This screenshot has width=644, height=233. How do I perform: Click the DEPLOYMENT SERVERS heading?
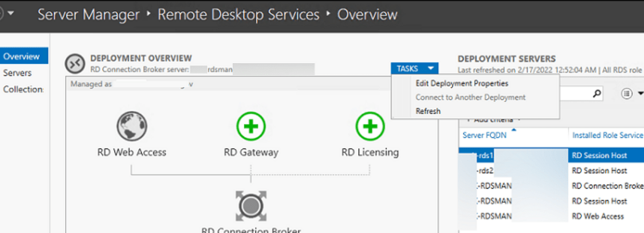tap(507, 59)
